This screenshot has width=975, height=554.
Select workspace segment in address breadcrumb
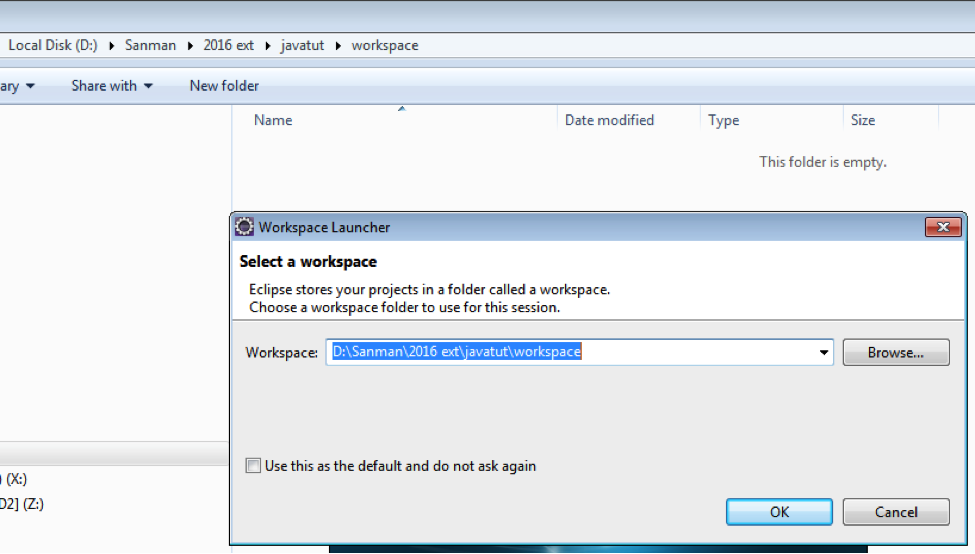[x=385, y=45]
